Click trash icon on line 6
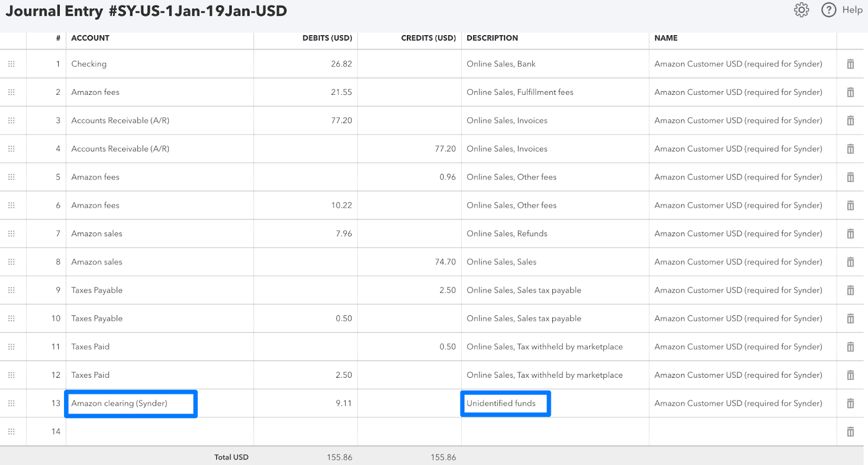Screen dimensions: 868x465 [x=850, y=205]
